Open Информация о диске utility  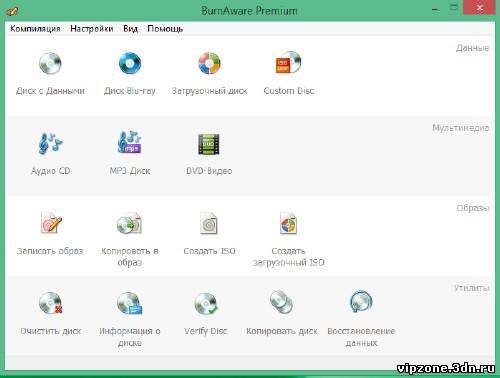coord(129,303)
